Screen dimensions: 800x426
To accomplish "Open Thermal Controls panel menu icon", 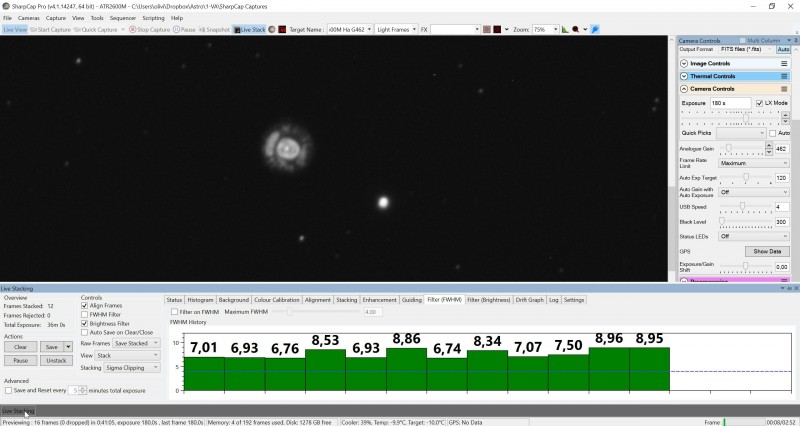I will (x=784, y=76).
